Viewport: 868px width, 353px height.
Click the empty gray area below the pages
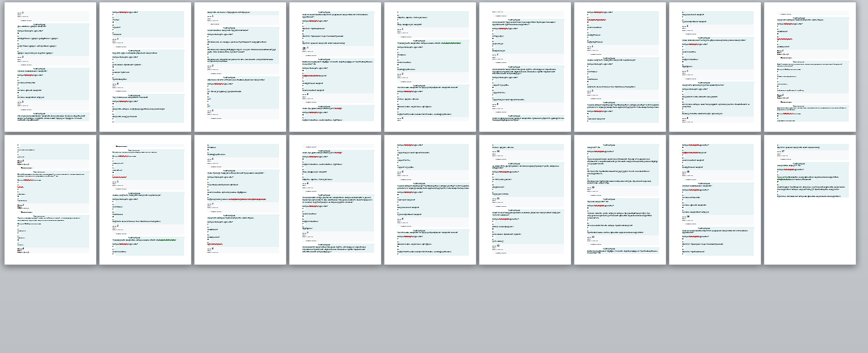tap(434, 310)
